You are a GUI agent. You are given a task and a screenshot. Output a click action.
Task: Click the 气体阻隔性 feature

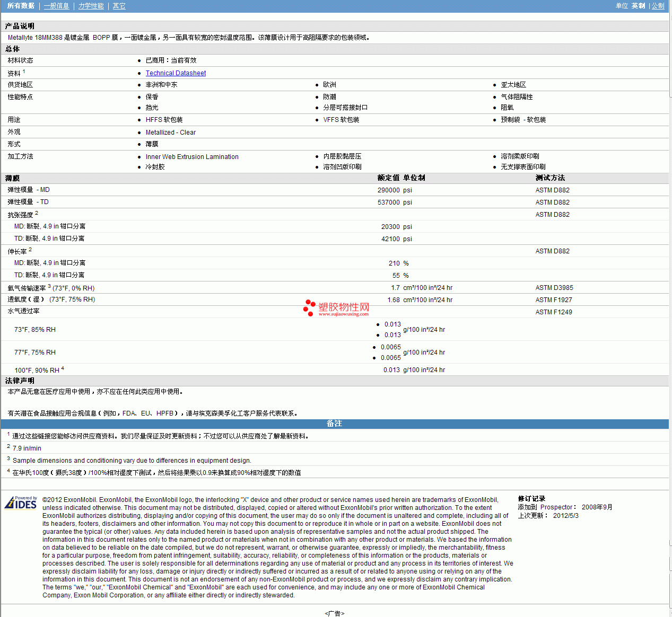pyautogui.click(x=517, y=97)
